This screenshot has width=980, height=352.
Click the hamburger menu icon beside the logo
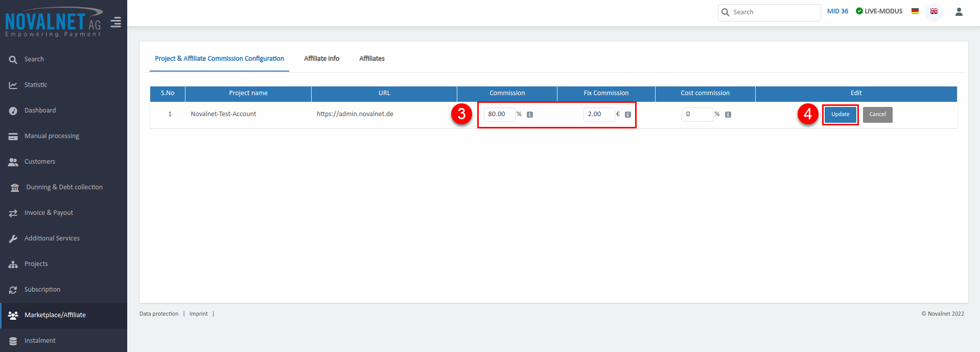pos(116,23)
